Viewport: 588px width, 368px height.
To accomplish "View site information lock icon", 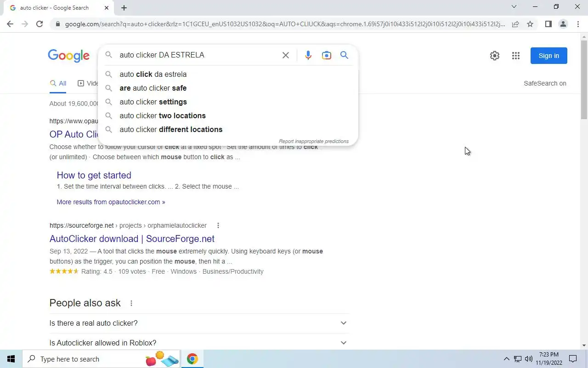I will (x=57, y=24).
